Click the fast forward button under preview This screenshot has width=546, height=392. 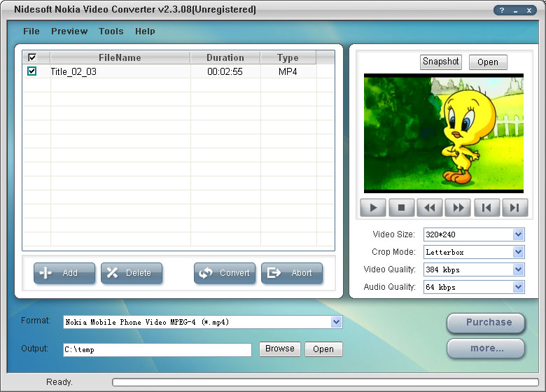(x=458, y=208)
